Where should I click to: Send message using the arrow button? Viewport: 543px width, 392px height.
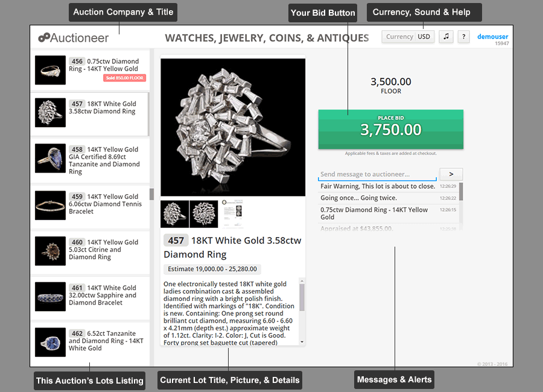(x=451, y=174)
